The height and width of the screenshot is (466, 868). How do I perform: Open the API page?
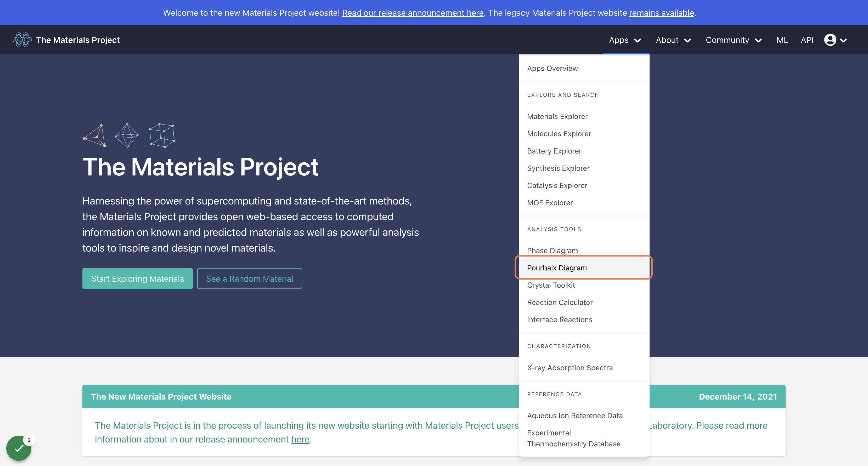(x=807, y=40)
